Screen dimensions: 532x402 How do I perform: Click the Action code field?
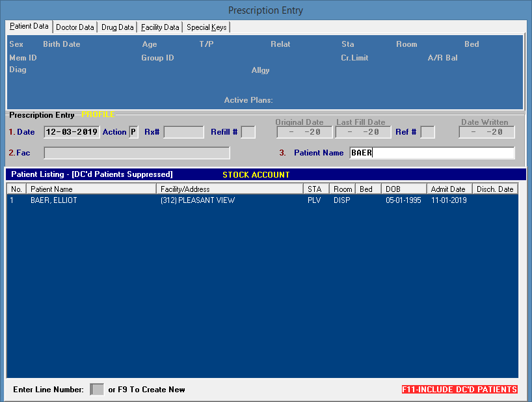[x=133, y=132]
